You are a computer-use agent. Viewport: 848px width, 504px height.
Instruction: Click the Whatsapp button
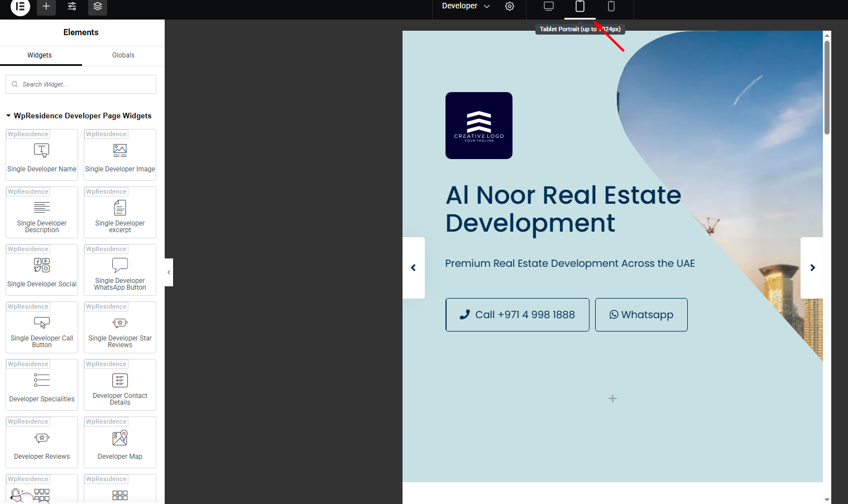click(x=641, y=315)
